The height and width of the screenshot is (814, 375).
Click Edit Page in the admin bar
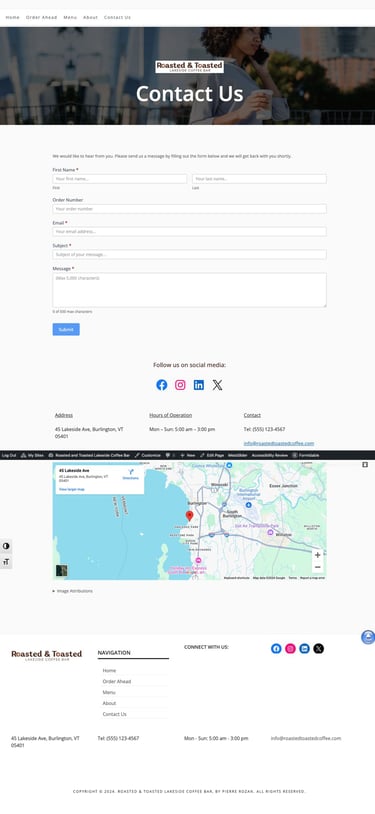[212, 455]
